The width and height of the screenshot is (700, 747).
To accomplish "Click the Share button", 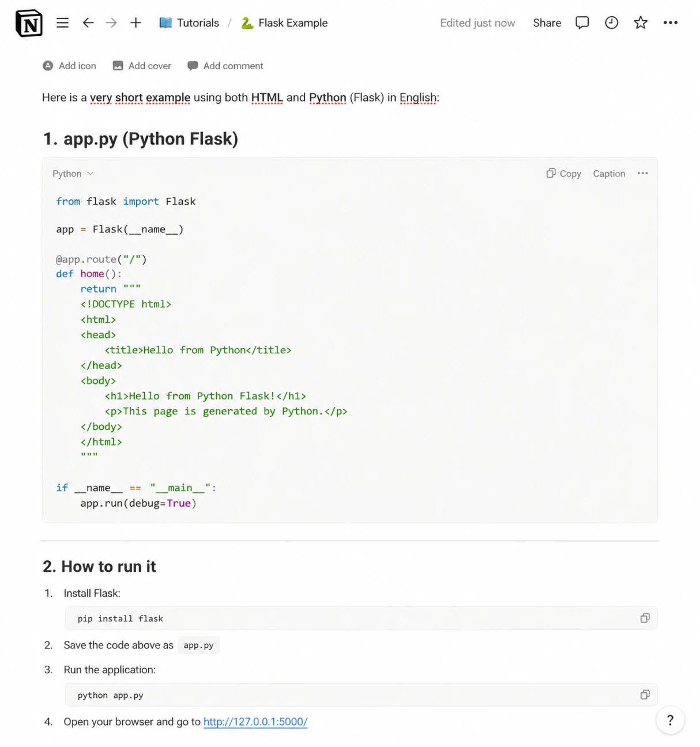I will pos(547,23).
